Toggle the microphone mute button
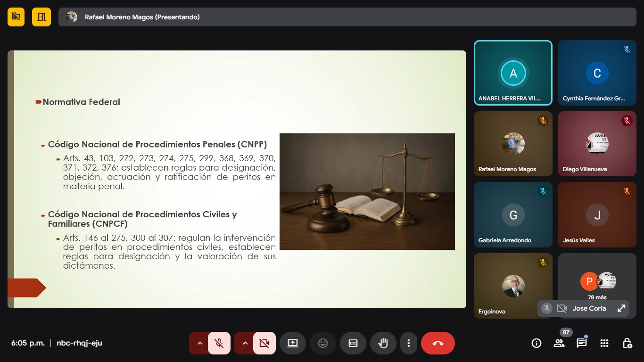This screenshot has width=644, height=362. (219, 343)
